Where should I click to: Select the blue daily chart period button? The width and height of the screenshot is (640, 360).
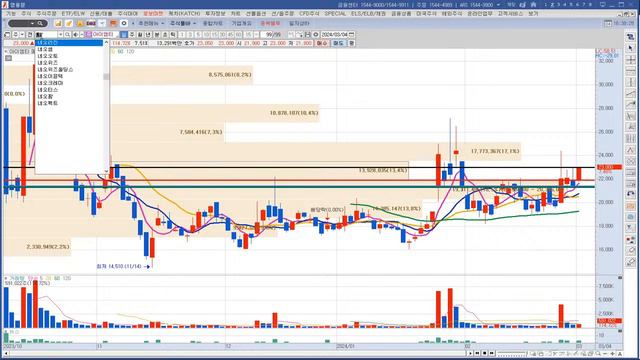124,35
